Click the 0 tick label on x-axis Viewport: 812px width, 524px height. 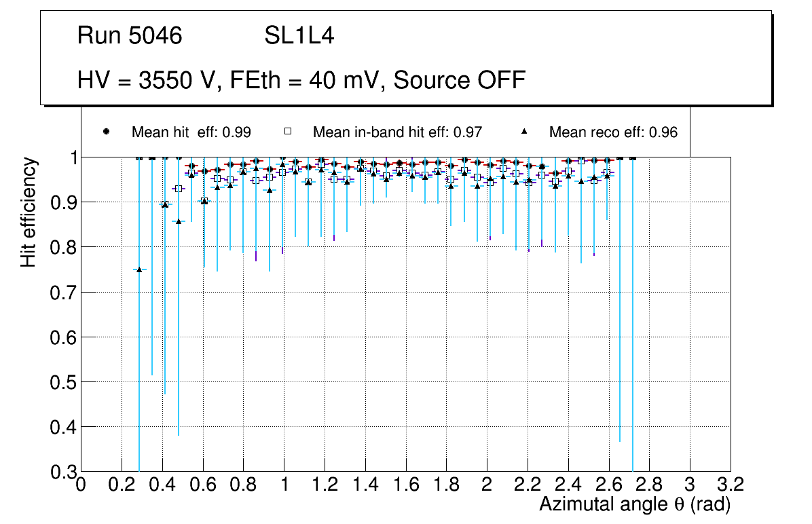(x=81, y=485)
